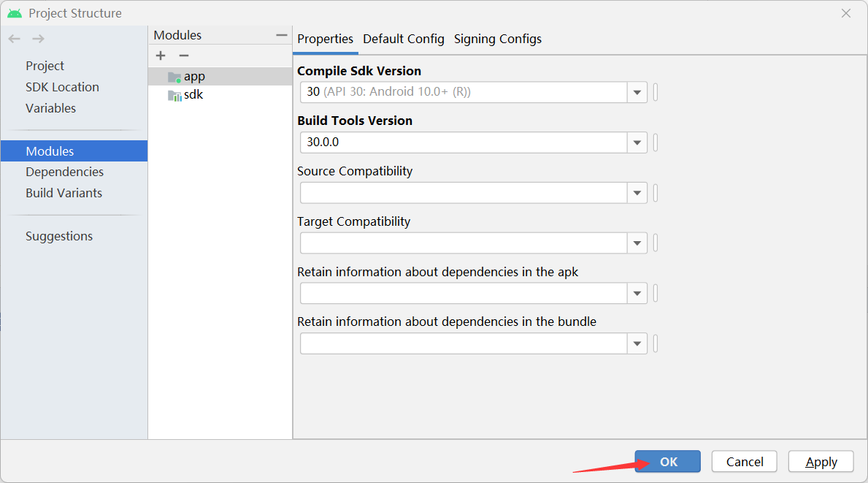Click Compile Sdk Version variable binding handle
Image resolution: width=868 pixels, height=483 pixels.
[656, 93]
